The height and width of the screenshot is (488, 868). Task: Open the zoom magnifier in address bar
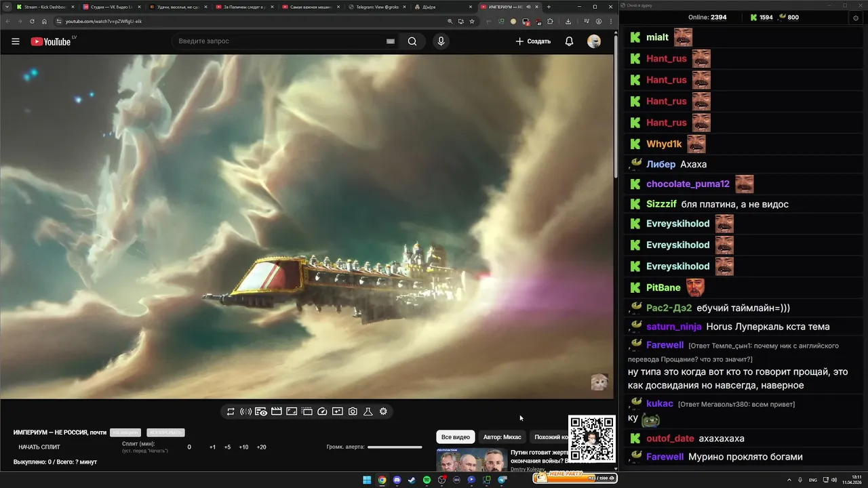450,21
